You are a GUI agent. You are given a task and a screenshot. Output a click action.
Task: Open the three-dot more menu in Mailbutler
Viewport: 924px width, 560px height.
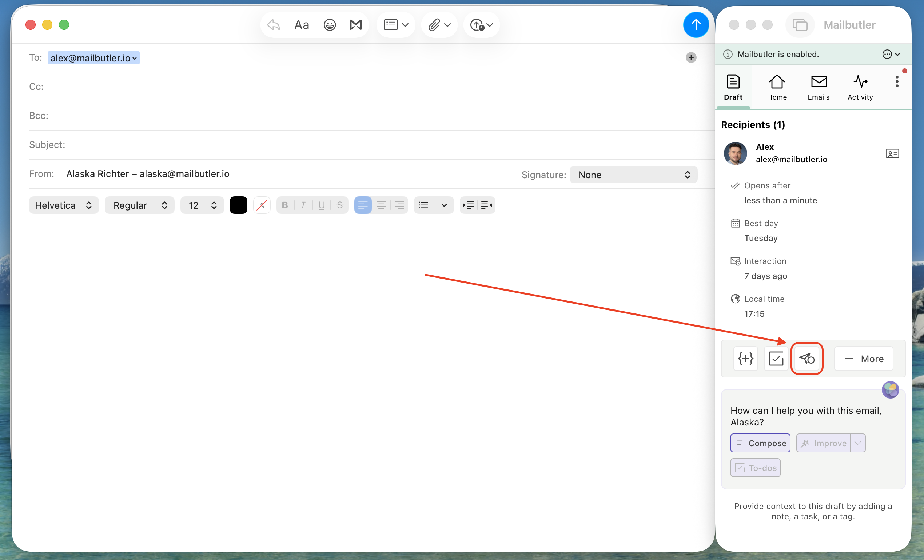897,81
